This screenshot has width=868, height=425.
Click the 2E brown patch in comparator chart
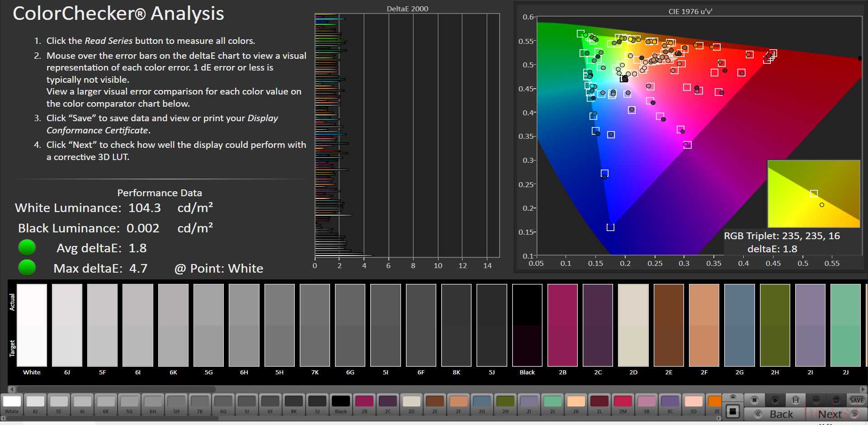(x=669, y=325)
